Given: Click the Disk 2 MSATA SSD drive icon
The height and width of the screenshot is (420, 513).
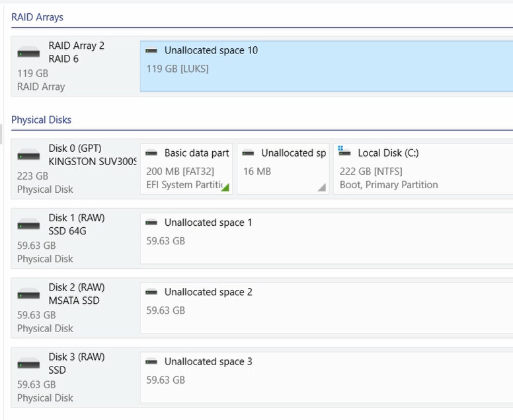Looking at the screenshot, I should 28,294.
